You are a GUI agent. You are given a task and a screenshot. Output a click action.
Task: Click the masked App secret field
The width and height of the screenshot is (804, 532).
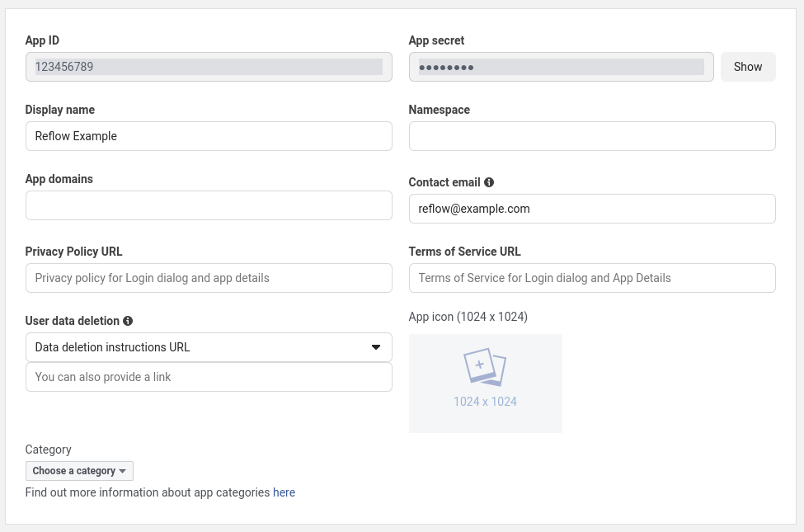point(561,67)
